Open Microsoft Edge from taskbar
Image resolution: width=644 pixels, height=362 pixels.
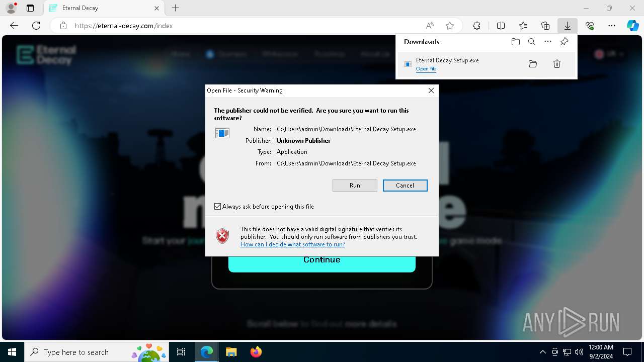point(207,352)
